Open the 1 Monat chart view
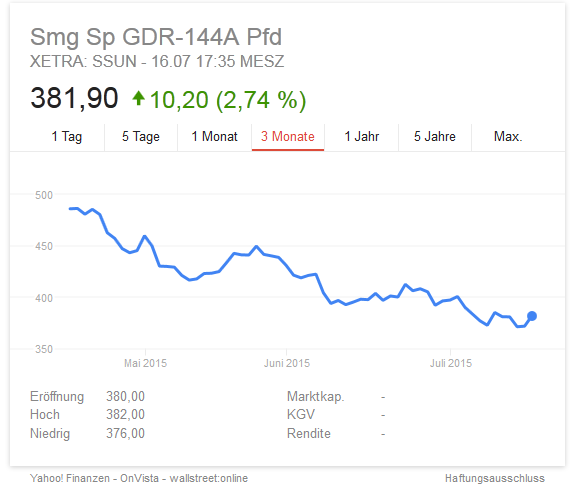This screenshot has width=572, height=490. click(214, 137)
